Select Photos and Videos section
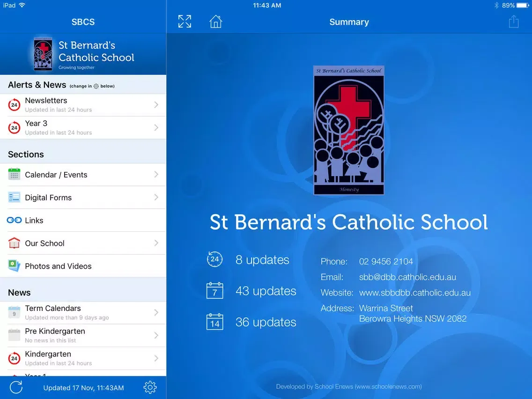Image resolution: width=532 pixels, height=399 pixels. pyautogui.click(x=83, y=266)
